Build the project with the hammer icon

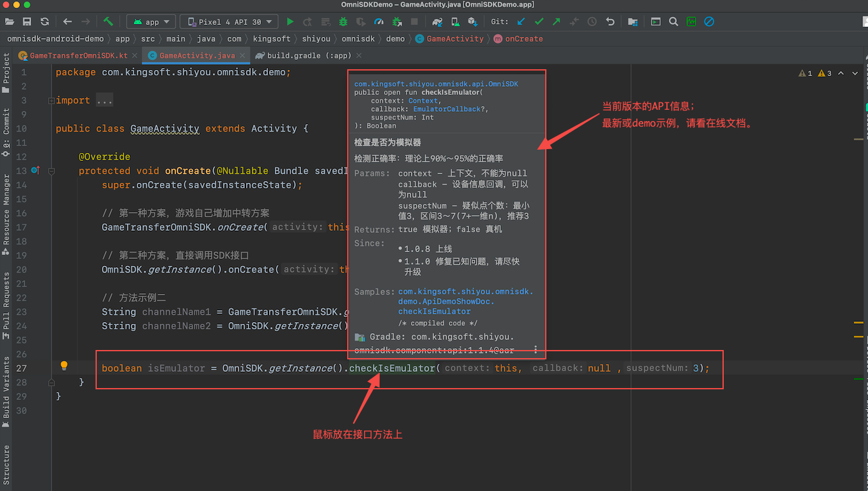tap(108, 21)
